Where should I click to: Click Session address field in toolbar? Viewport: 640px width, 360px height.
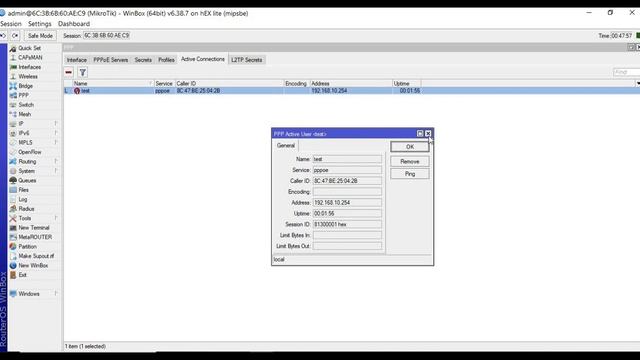pos(107,36)
